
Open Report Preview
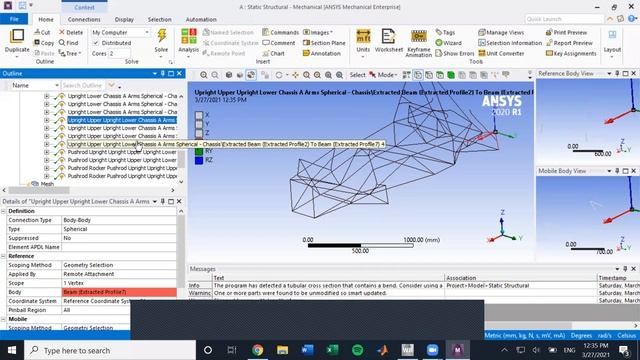pyautogui.click(x=569, y=43)
